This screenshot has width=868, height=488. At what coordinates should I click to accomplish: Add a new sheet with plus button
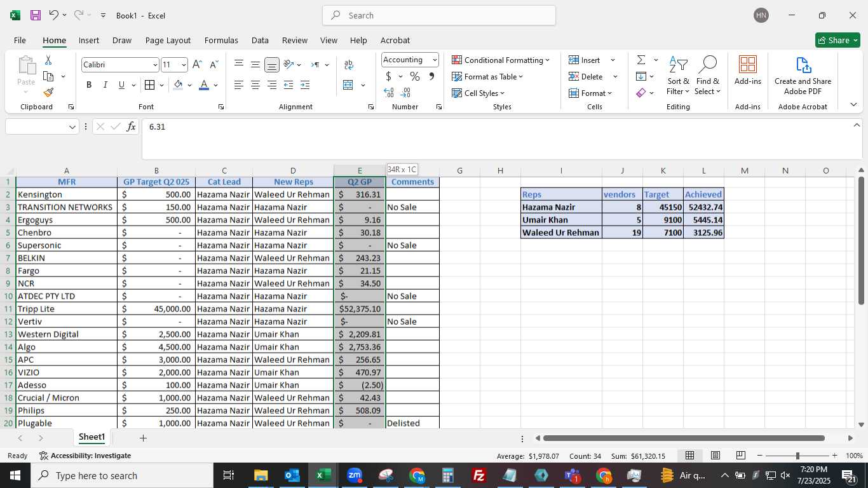[143, 438]
